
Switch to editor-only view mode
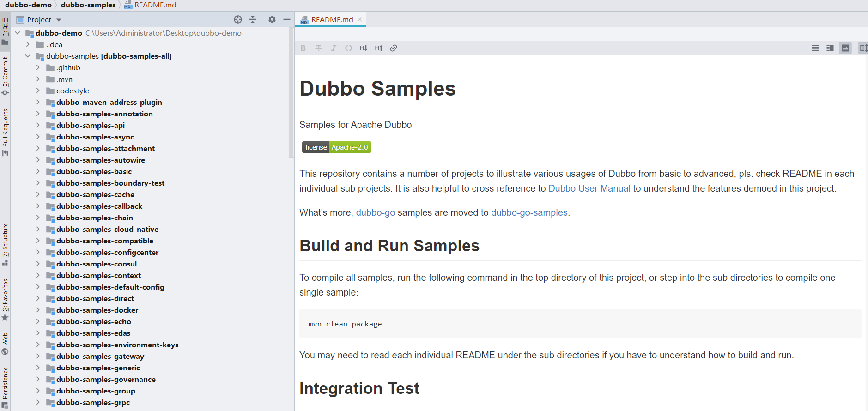coord(815,48)
